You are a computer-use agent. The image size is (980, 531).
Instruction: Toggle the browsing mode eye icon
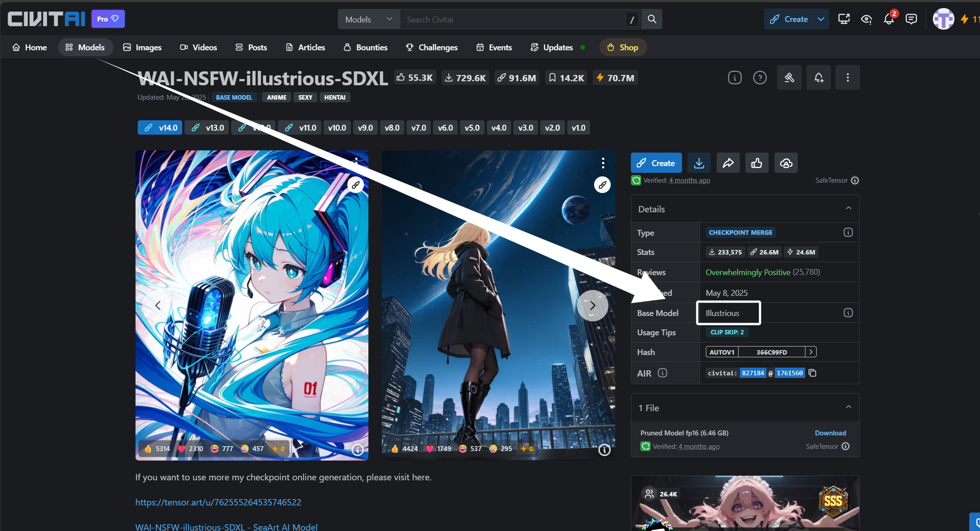pyautogui.click(x=866, y=19)
